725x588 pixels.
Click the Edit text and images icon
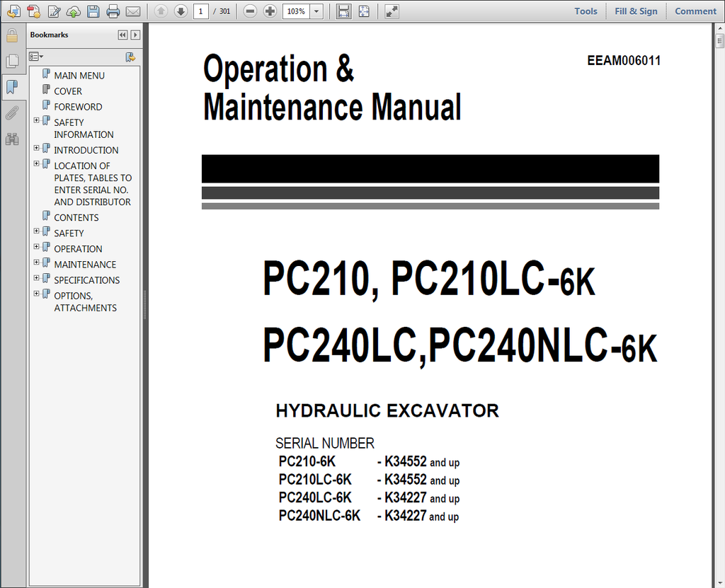[x=54, y=11]
